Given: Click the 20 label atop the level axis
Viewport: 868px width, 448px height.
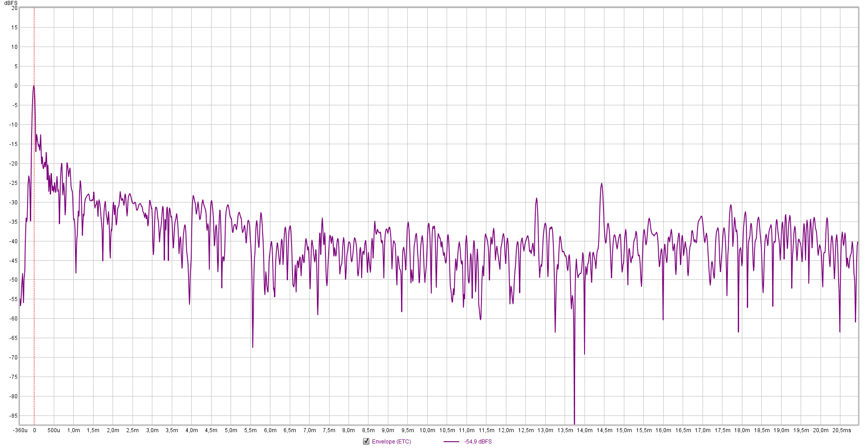Looking at the screenshot, I should (14, 8).
